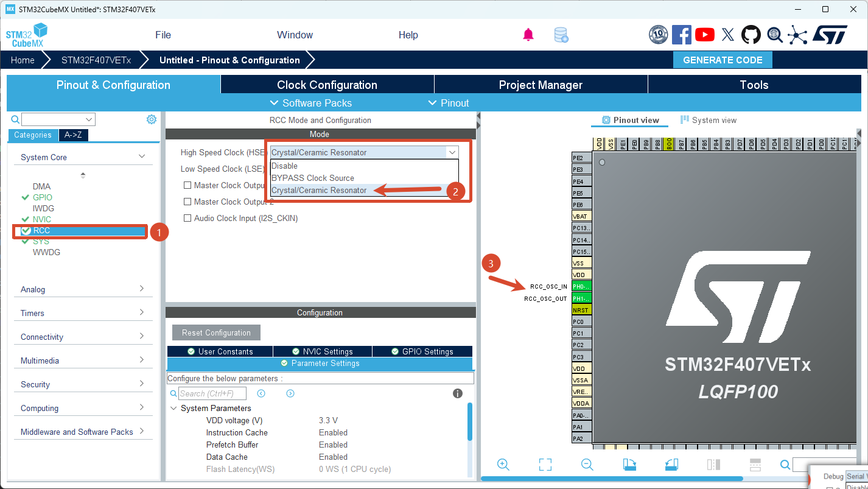
Task: Open the category search dropdown
Action: [90, 119]
